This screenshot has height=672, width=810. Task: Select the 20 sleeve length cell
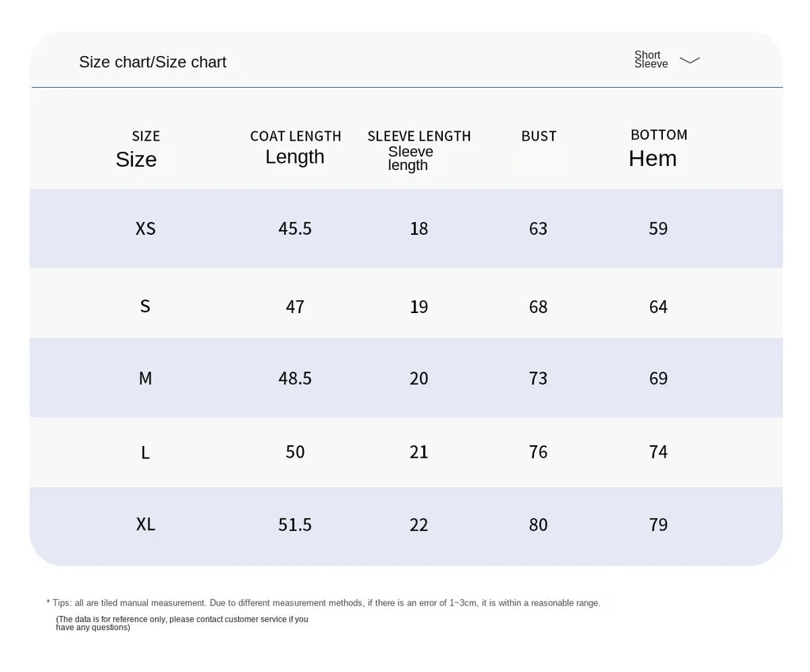419,379
